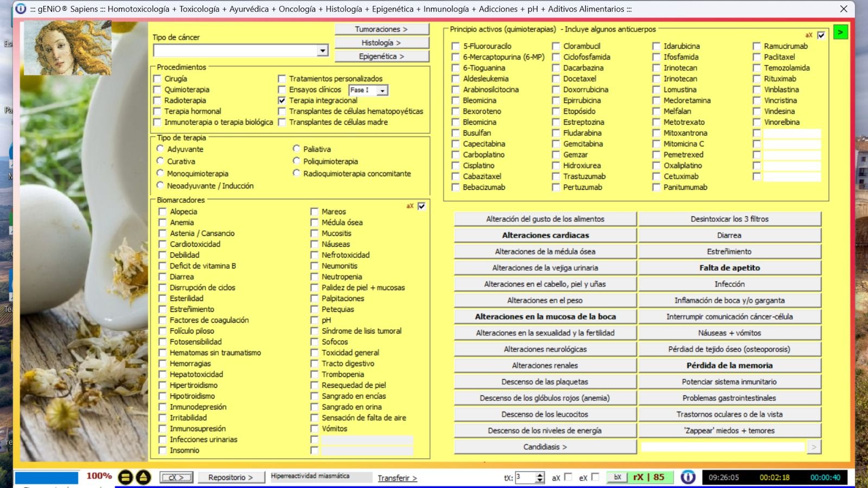The width and height of the screenshot is (868, 488).
Task: Expand the Candidiasis option button
Action: pyautogui.click(x=545, y=447)
